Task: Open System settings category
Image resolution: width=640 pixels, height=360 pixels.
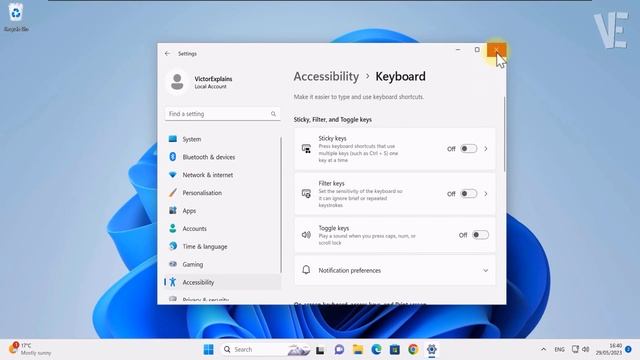Action: [x=222, y=139]
